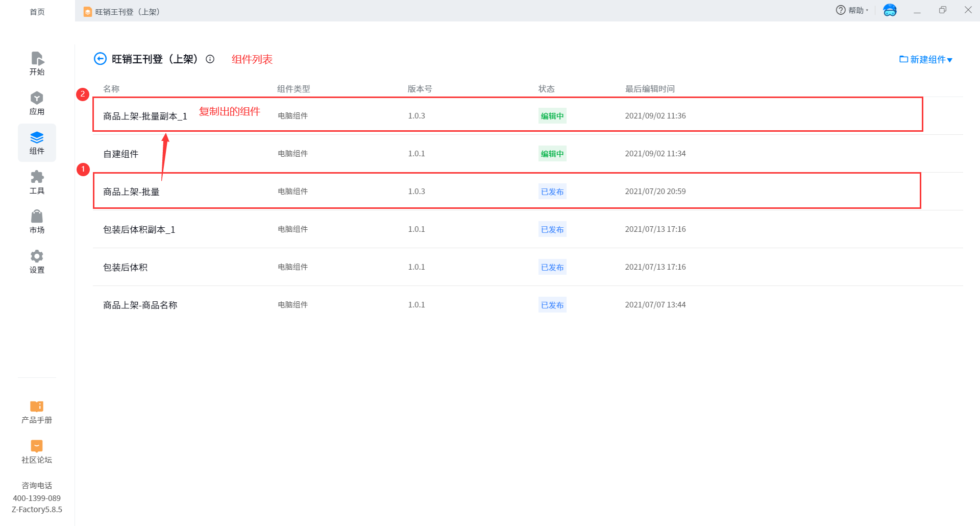Click the info icon beside 旺销王刊登 title
The image size is (980, 526).
tap(210, 59)
